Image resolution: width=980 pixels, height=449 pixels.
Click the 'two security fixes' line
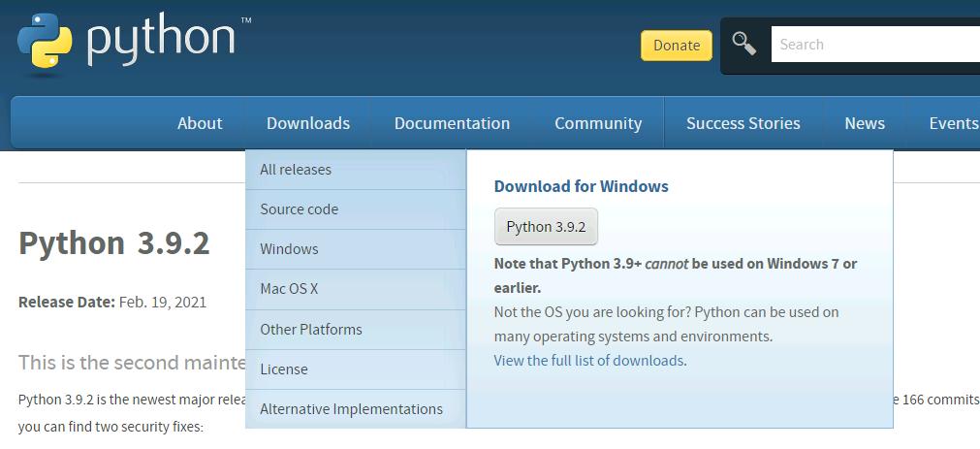click(111, 427)
